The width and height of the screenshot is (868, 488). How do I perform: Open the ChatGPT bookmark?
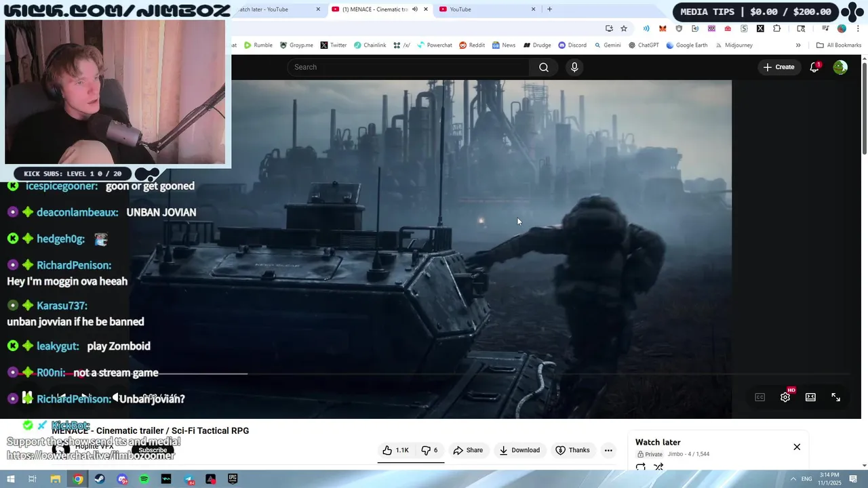tap(644, 45)
